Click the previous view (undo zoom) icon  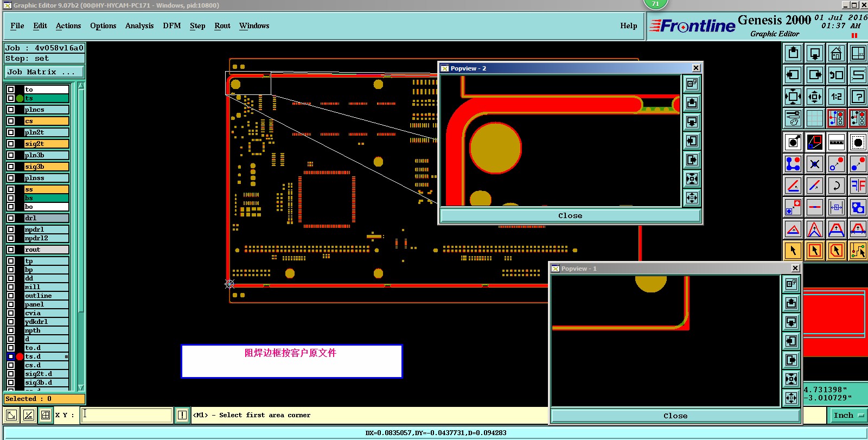[837, 75]
